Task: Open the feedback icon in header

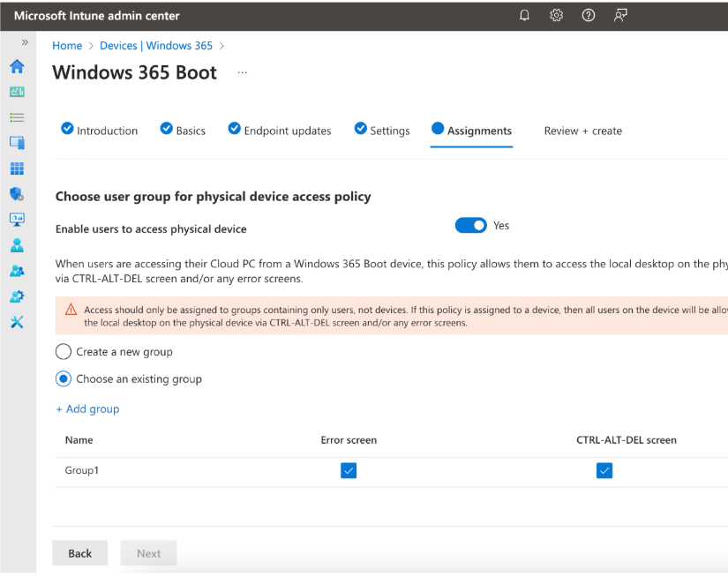Action: pyautogui.click(x=620, y=16)
